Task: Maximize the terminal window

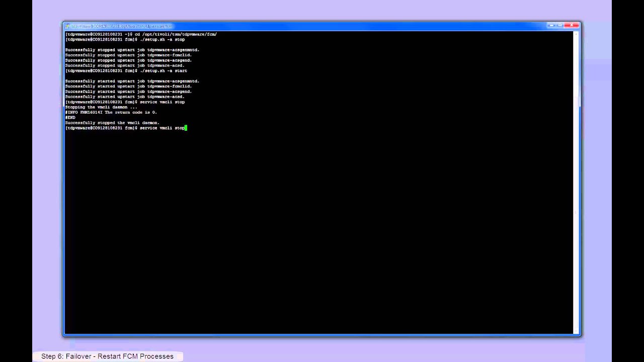Action: [x=560, y=25]
